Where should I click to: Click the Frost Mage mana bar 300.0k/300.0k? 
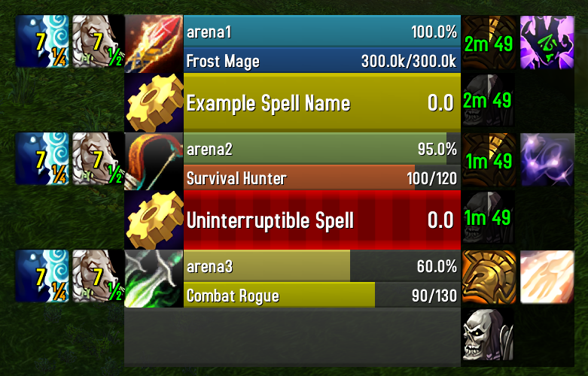(x=322, y=61)
